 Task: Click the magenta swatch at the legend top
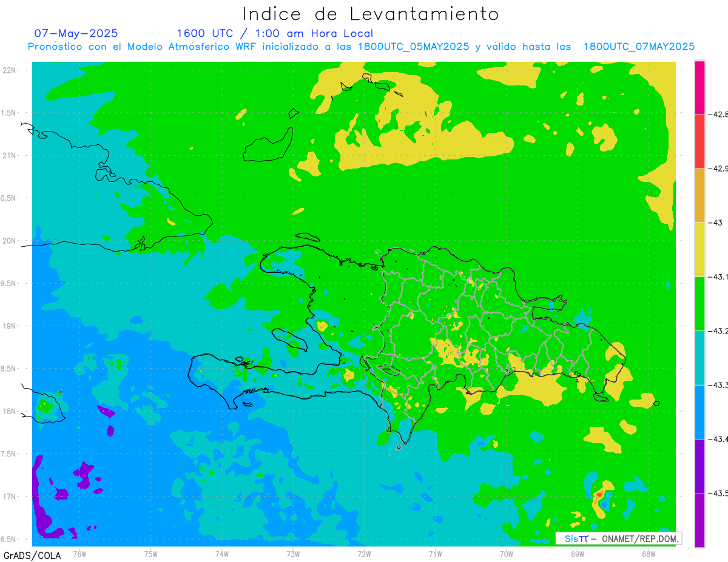[x=699, y=87]
